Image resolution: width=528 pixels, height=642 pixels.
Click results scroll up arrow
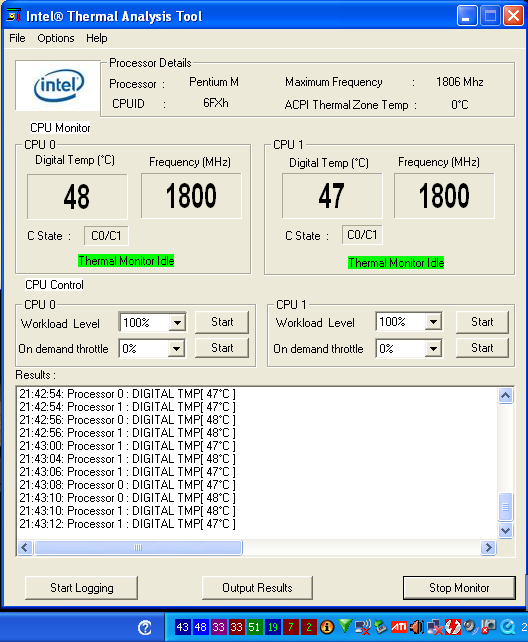pos(505,396)
